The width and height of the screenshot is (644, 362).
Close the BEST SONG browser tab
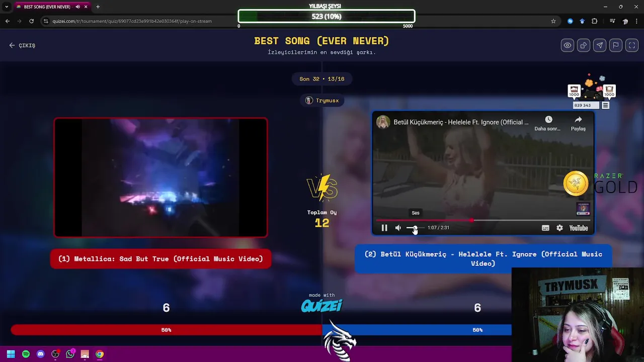(x=86, y=7)
